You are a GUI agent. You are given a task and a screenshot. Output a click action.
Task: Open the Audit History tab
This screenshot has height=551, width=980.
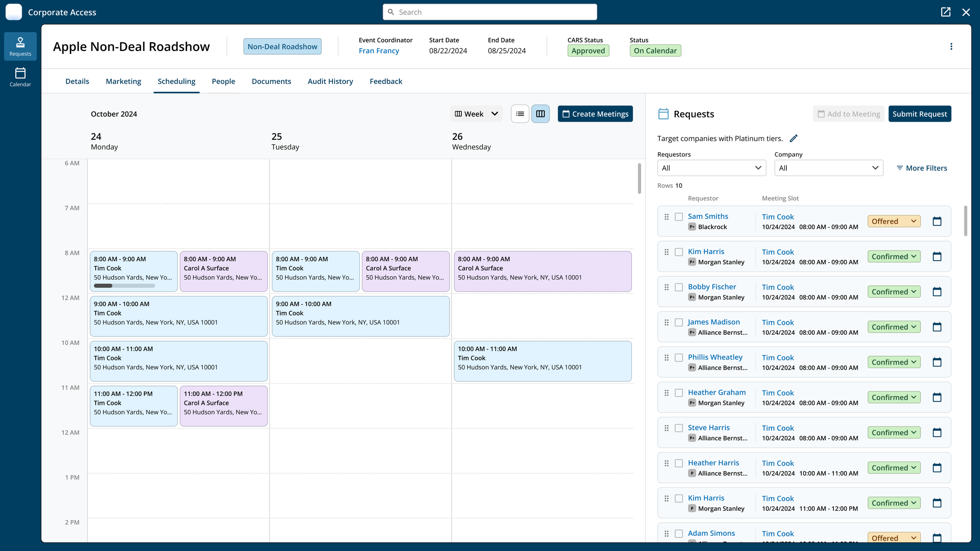pyautogui.click(x=330, y=81)
